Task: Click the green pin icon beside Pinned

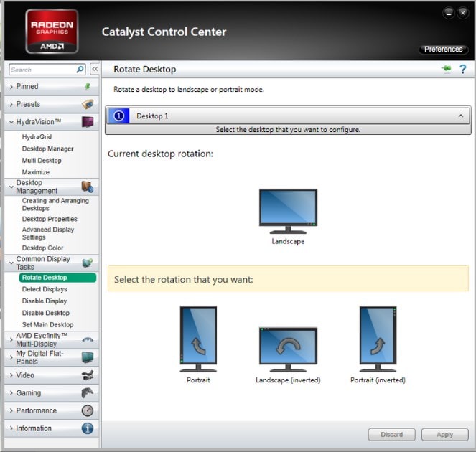Action: (88, 87)
